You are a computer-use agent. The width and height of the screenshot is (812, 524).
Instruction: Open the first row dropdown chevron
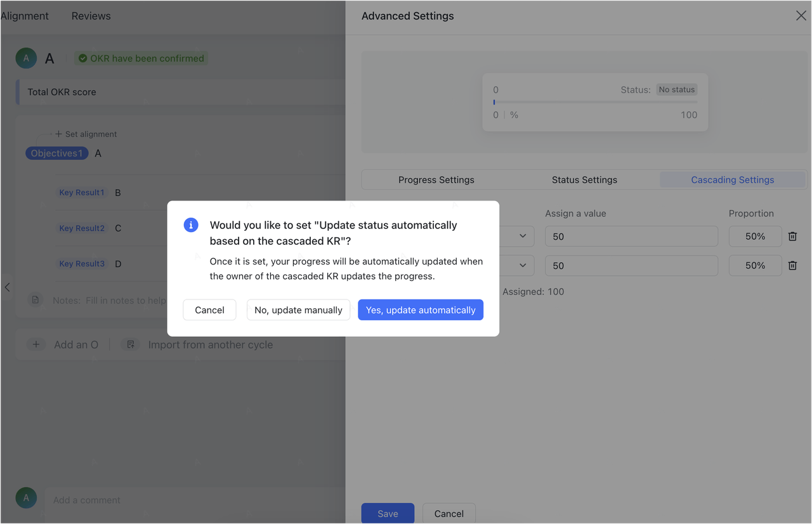pyautogui.click(x=523, y=236)
